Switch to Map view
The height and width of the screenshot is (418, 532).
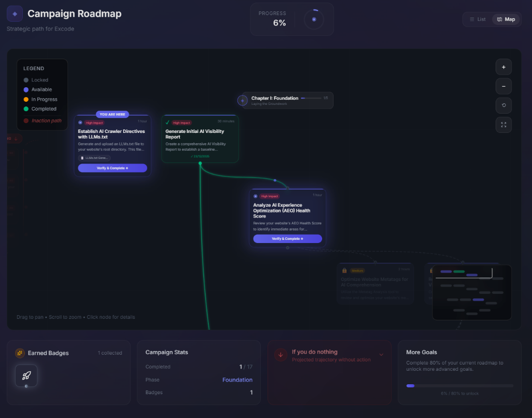[505, 19]
